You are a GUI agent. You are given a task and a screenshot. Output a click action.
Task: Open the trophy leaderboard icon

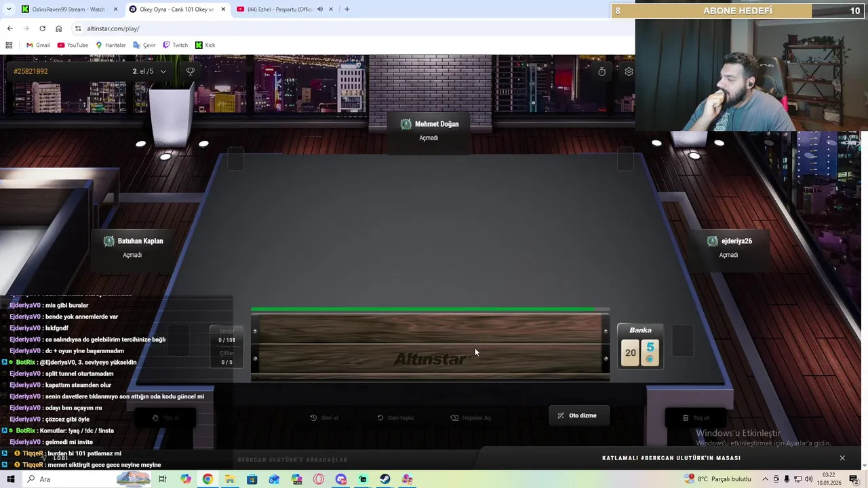pos(191,71)
